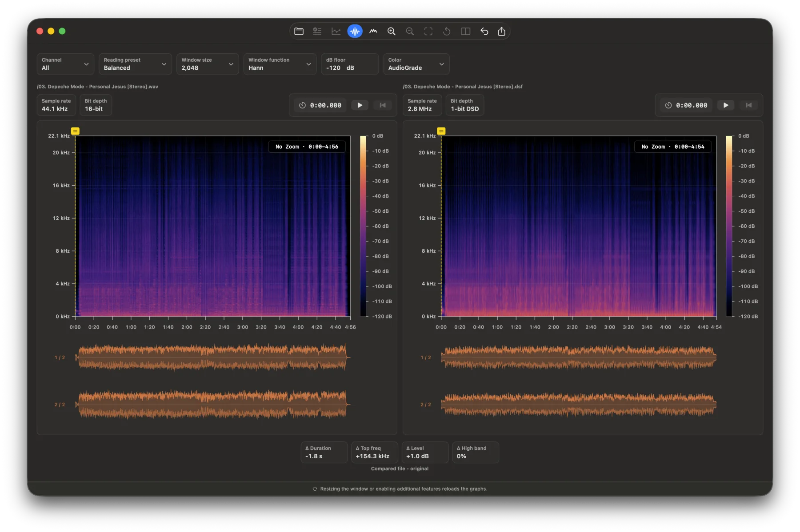Click the No Zoom 0:00-4:56 label
Viewport: 800px width, 532px height.
point(307,147)
